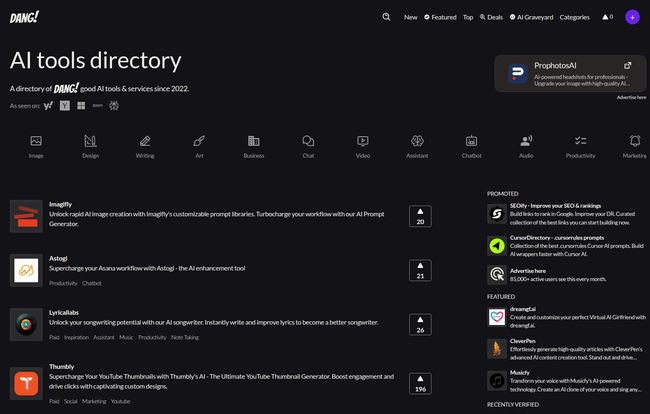This screenshot has width=650, height=414.
Task: Click the Marketing tag under Thumbly
Action: pyautogui.click(x=94, y=401)
